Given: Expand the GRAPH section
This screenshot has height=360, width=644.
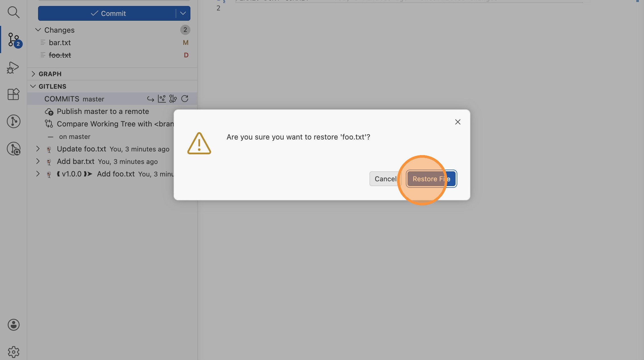Looking at the screenshot, I should pos(33,74).
